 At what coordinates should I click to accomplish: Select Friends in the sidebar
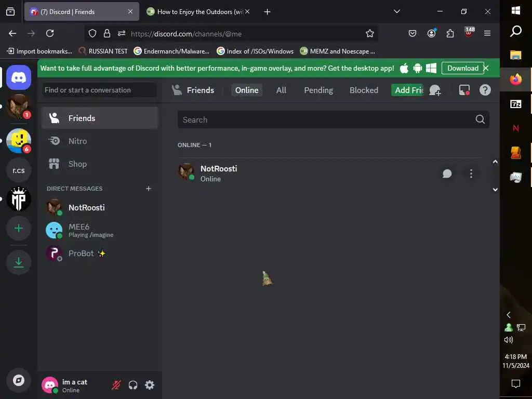pyautogui.click(x=100, y=118)
